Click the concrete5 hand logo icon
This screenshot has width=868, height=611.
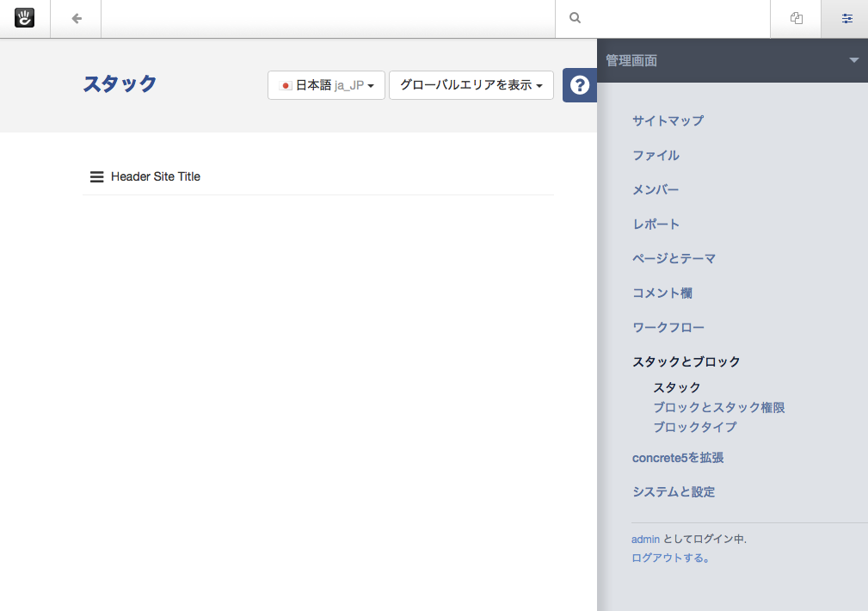pyautogui.click(x=24, y=18)
